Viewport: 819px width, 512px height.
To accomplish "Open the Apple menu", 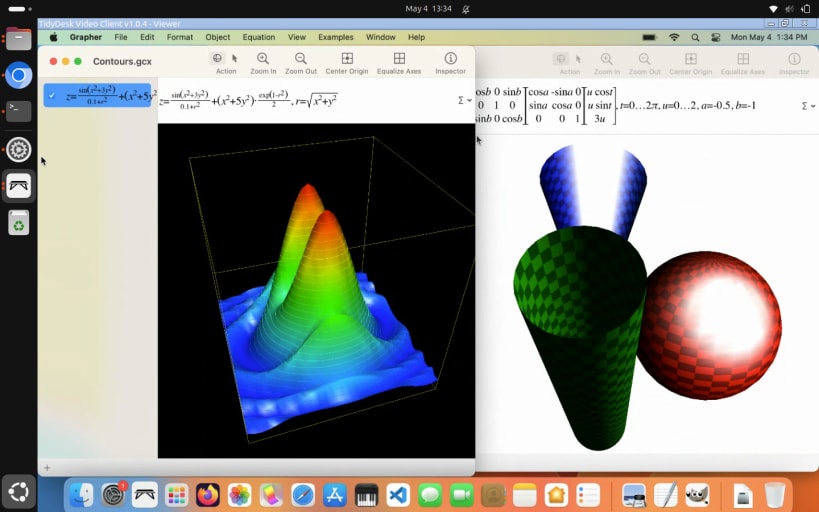I will (53, 37).
